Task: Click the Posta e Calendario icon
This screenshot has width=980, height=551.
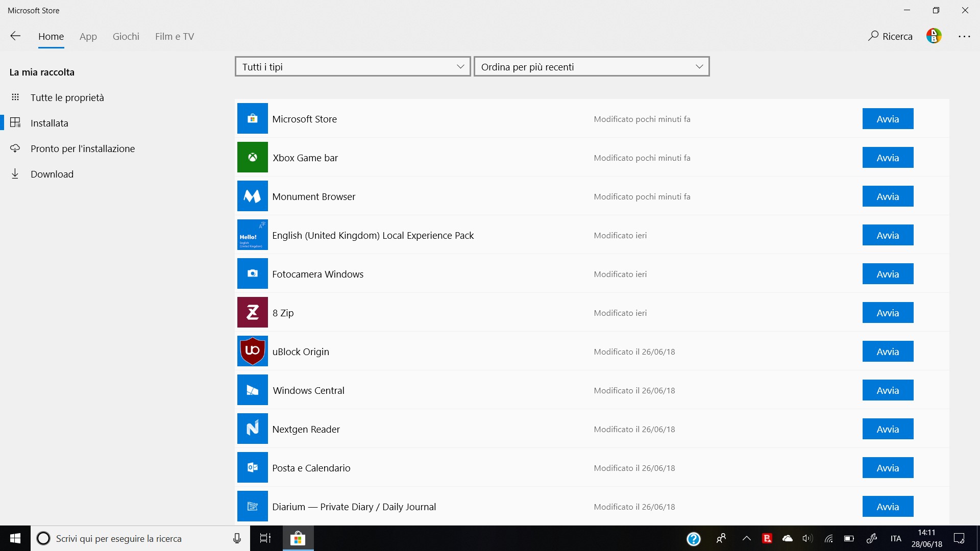Action: point(252,467)
